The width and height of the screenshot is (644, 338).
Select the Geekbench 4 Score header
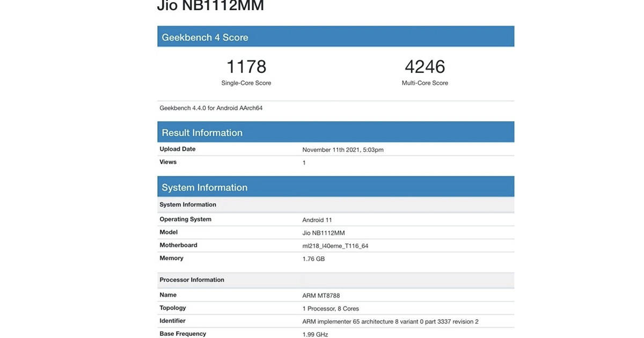coord(205,37)
